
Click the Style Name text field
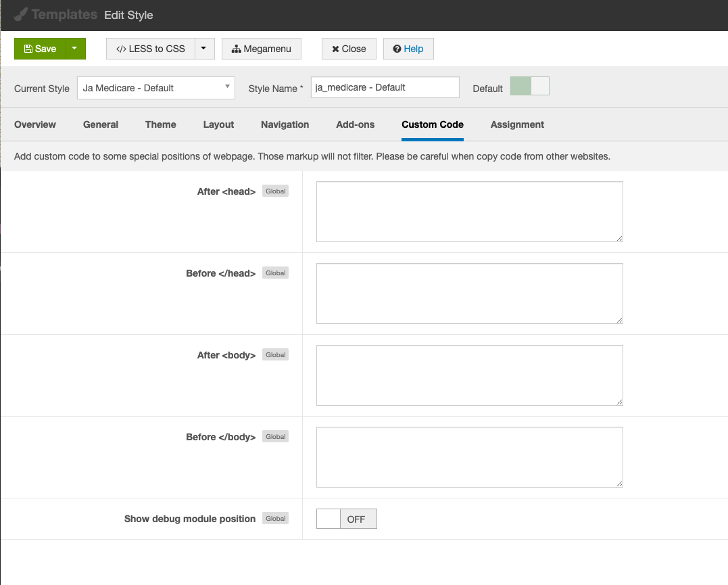385,87
